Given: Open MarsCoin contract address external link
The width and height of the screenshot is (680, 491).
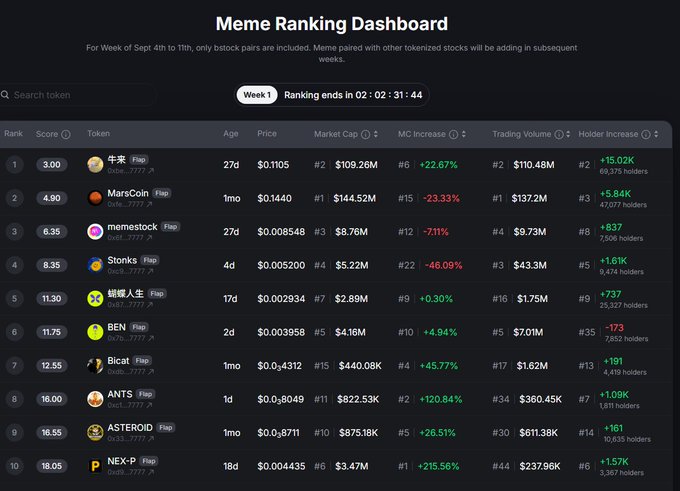Looking at the screenshot, I should [149, 204].
